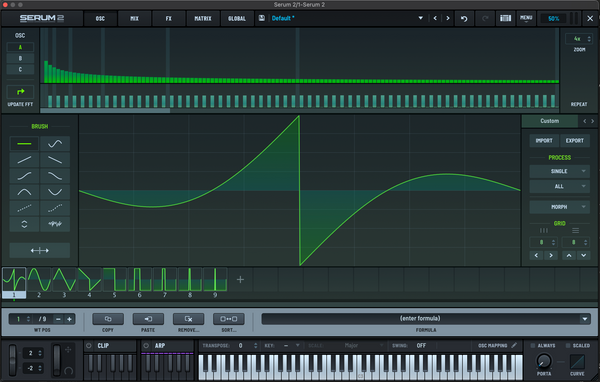This screenshot has width=600, height=382.
Task: Open the formula presets dropdown arrow
Action: [x=585, y=319]
